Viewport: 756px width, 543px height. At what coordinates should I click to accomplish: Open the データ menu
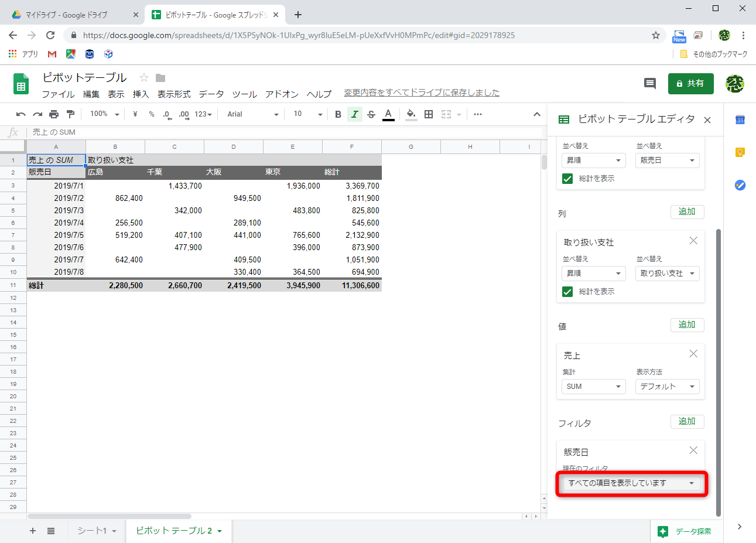211,93
